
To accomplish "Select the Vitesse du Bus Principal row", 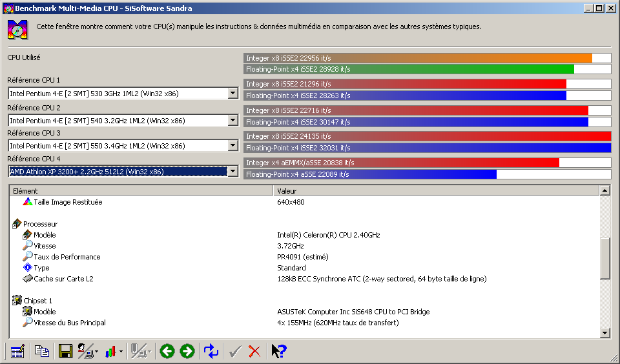I will tap(304, 323).
